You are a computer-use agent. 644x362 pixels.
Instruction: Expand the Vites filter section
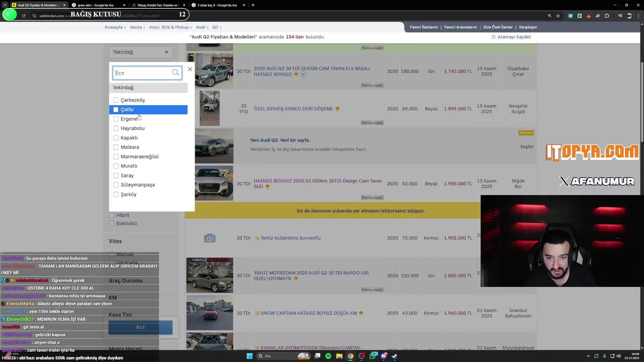pyautogui.click(x=115, y=241)
